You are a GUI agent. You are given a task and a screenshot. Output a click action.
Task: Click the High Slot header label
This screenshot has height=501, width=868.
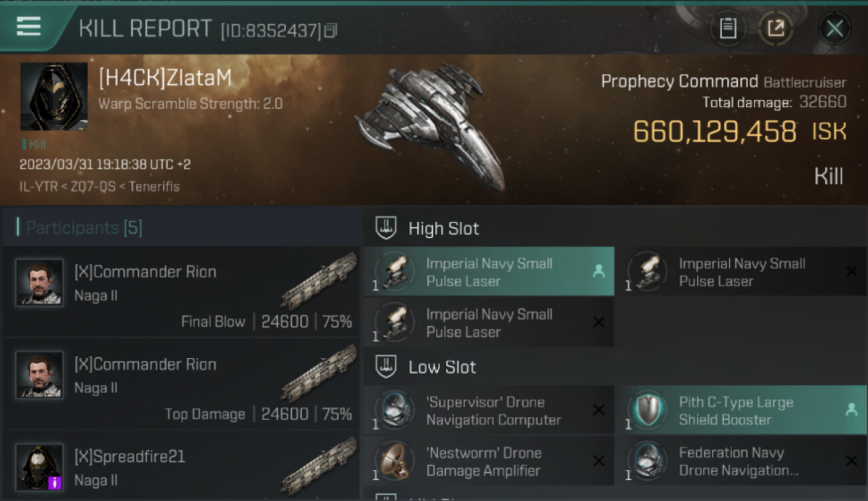pyautogui.click(x=443, y=228)
